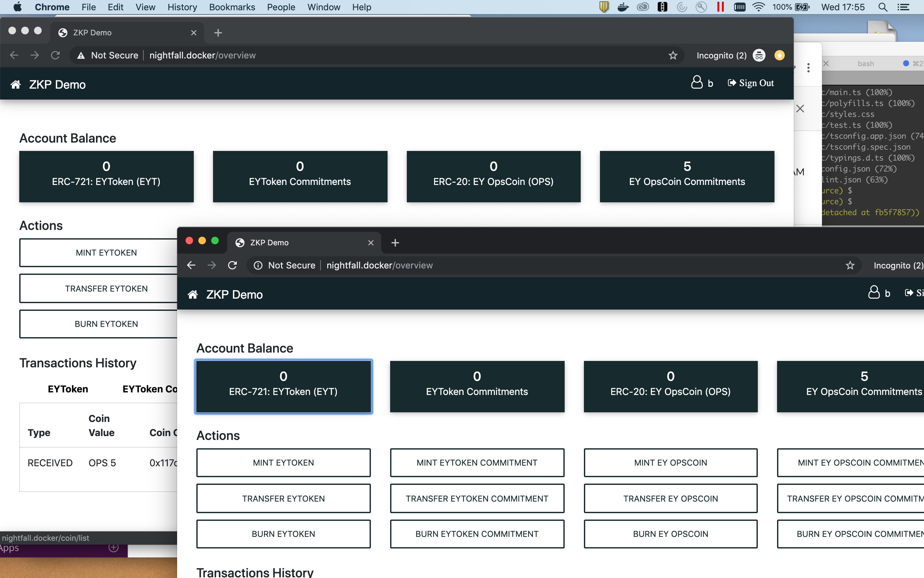This screenshot has height=578, width=924.
Task: Reload the page in the front Chrome window
Action: 232,265
